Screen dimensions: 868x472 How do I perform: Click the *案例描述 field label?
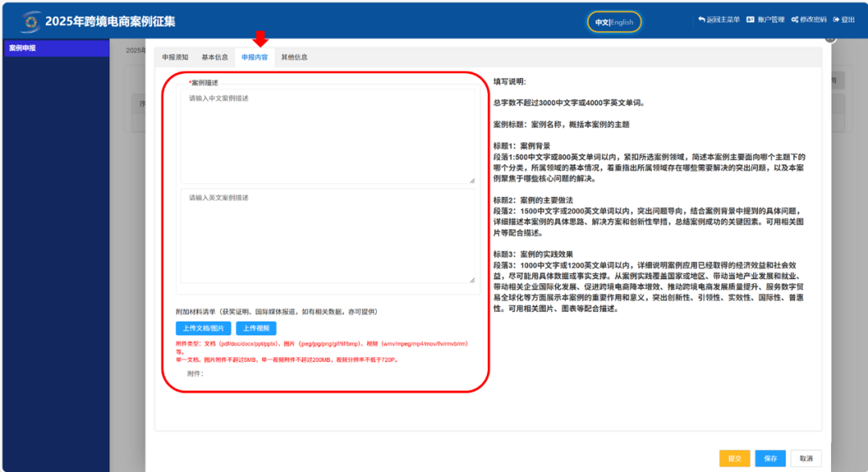[x=203, y=83]
